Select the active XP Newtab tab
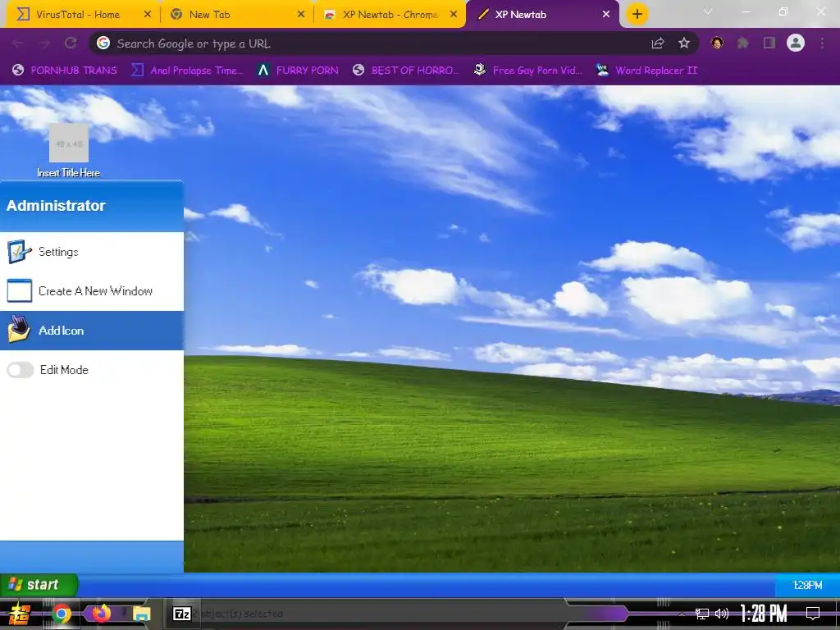Image resolution: width=840 pixels, height=630 pixels. 541,15
